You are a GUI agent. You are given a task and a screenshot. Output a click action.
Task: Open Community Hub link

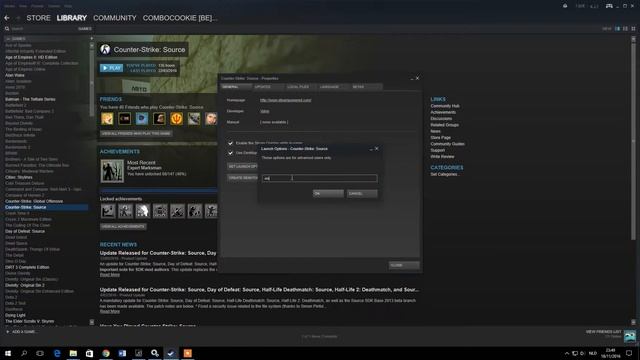[444, 106]
